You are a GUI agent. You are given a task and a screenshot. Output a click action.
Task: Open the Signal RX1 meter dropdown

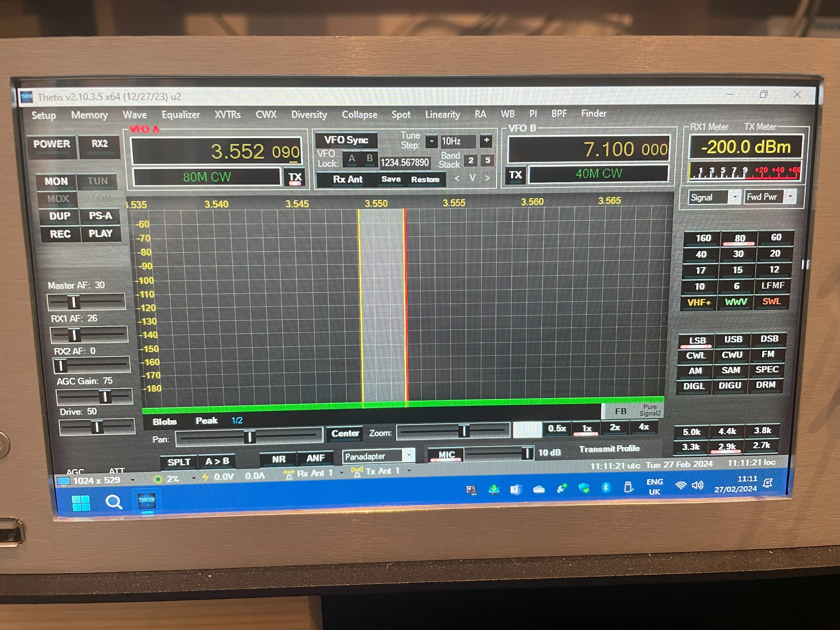click(x=715, y=197)
